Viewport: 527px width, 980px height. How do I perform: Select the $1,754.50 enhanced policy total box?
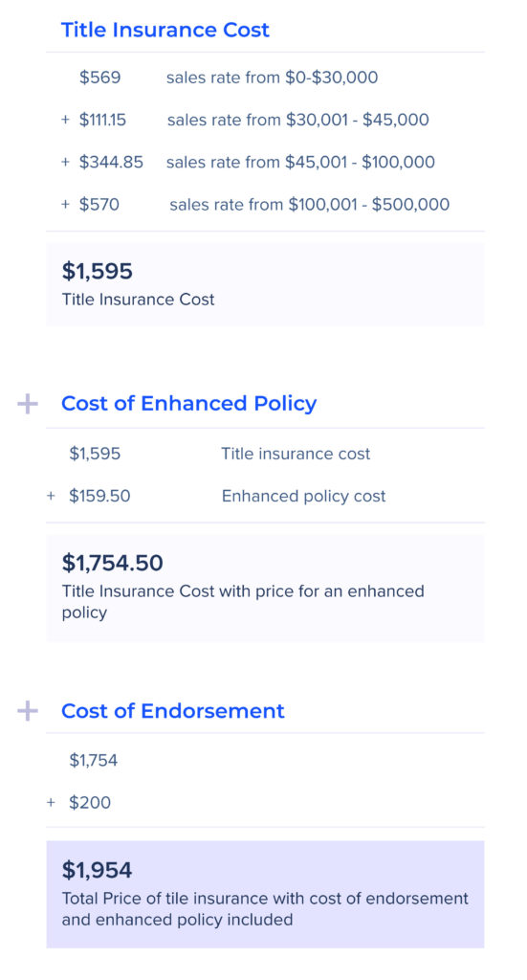pyautogui.click(x=265, y=589)
